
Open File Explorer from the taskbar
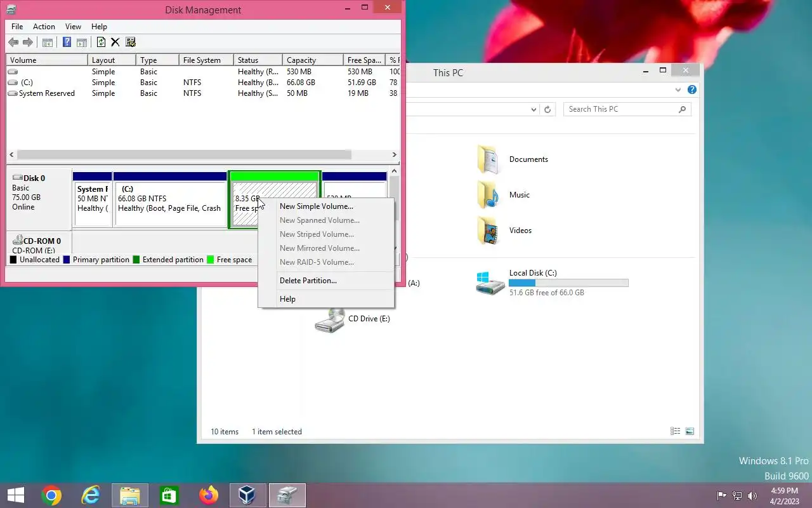click(130, 495)
